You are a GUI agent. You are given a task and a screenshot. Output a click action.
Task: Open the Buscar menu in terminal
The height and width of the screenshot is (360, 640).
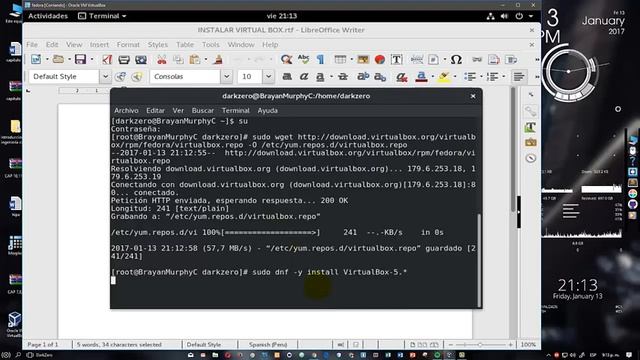[x=203, y=110]
